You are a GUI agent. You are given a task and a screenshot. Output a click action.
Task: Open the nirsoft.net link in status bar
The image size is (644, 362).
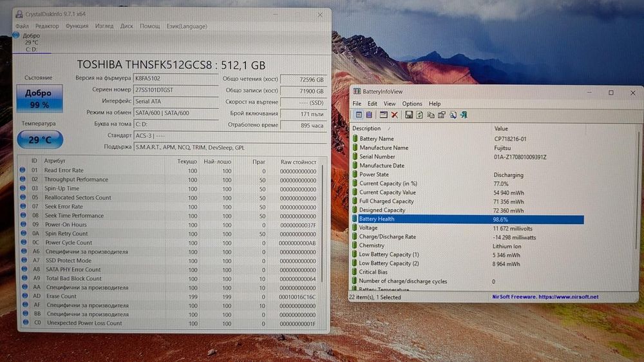(568, 297)
